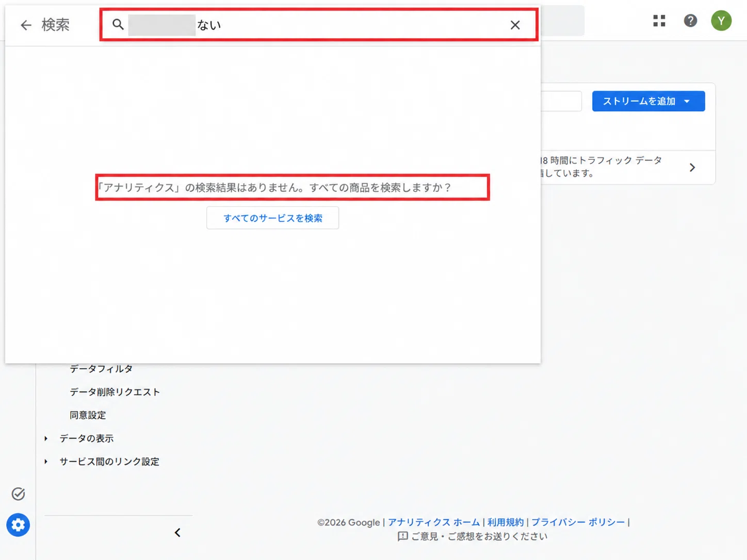
Task: Open the アナリティクス ホーム footer link
Action: point(434,522)
